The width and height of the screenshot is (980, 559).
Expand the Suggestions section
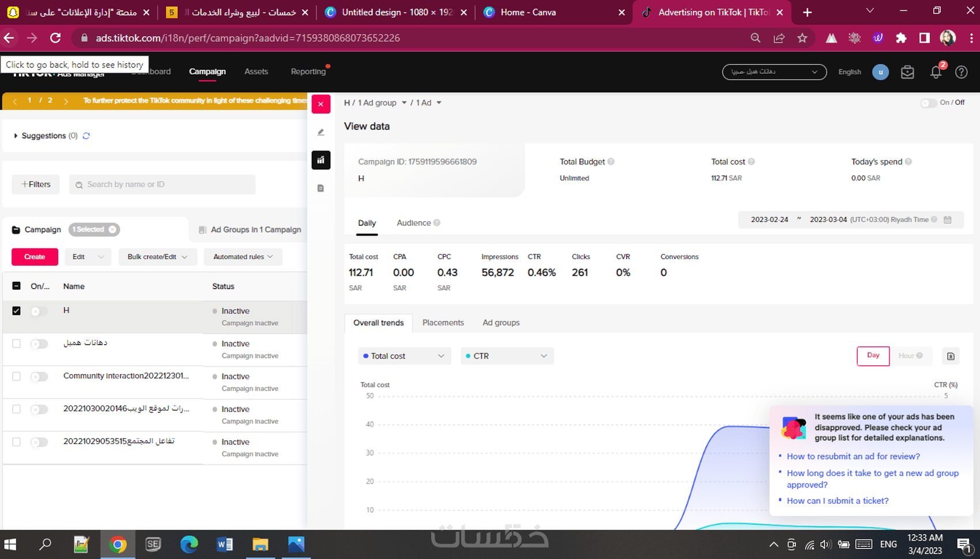(16, 136)
